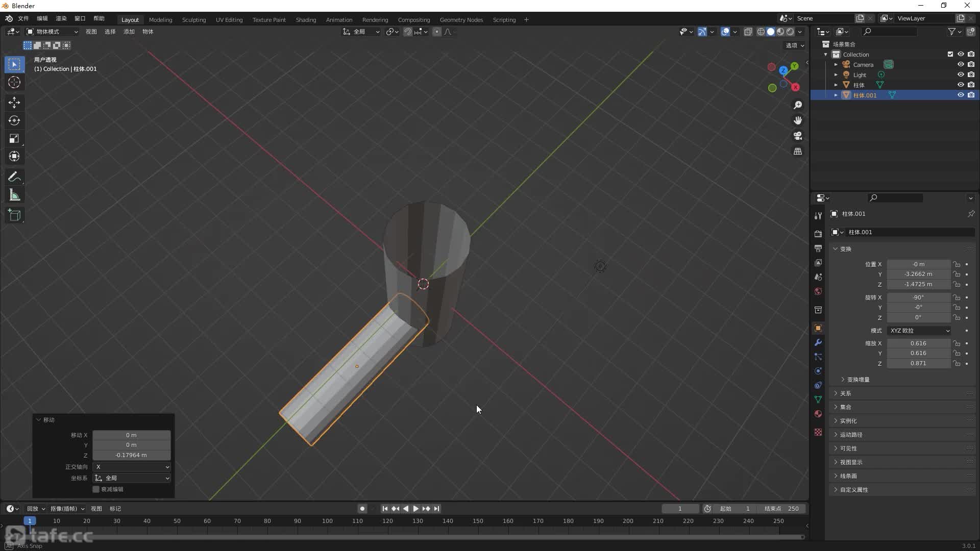Hide the Light object in outliner

tap(960, 74)
